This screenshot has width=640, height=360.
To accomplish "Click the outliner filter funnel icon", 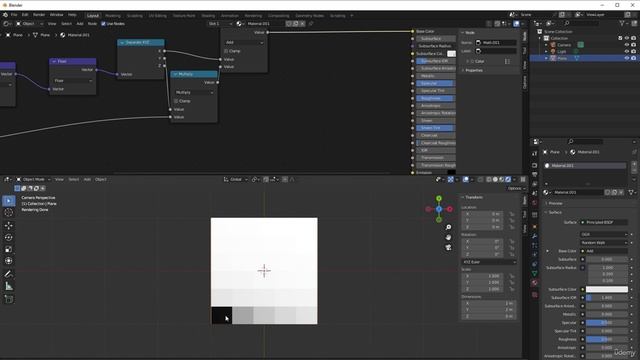I will click(x=622, y=23).
